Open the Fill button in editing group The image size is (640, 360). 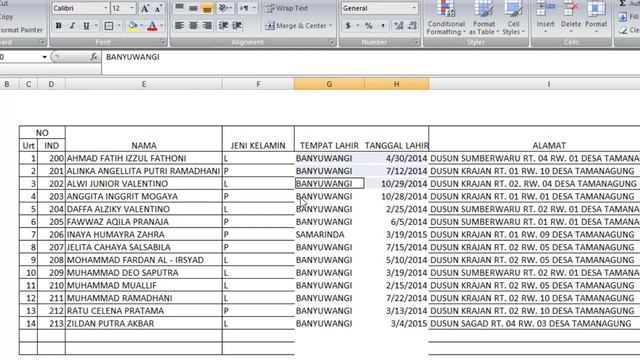pos(628,17)
